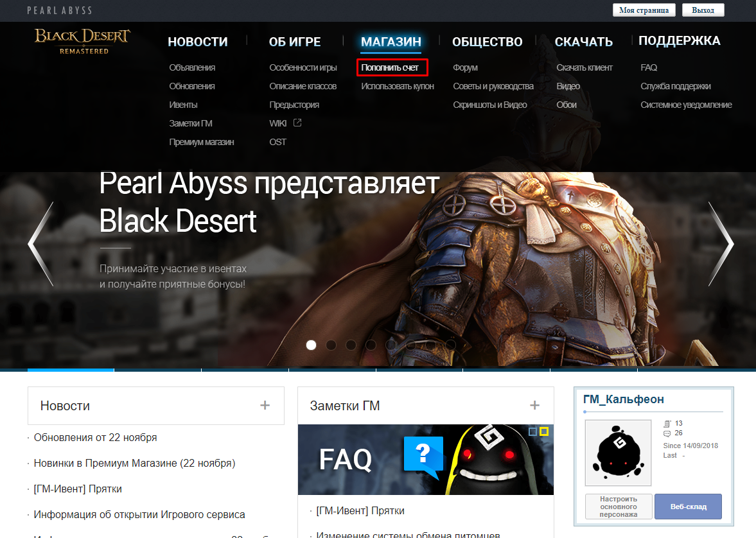Open Особенности игры link

pos(303,67)
